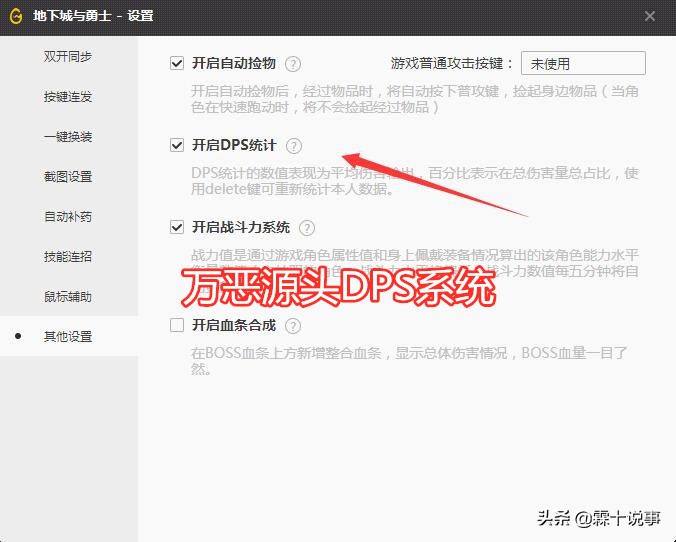676x542 pixels.
Task: Close the 地下城与勇士 settings window
Action: pyautogui.click(x=650, y=16)
